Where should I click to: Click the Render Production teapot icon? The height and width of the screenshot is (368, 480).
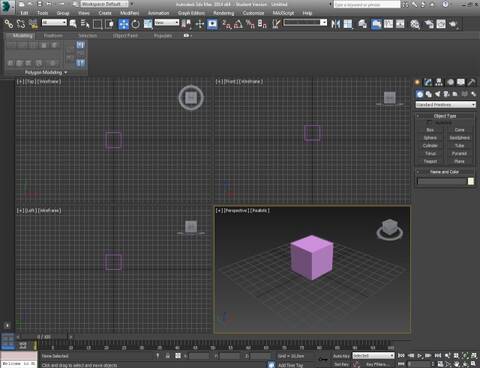pos(453,24)
